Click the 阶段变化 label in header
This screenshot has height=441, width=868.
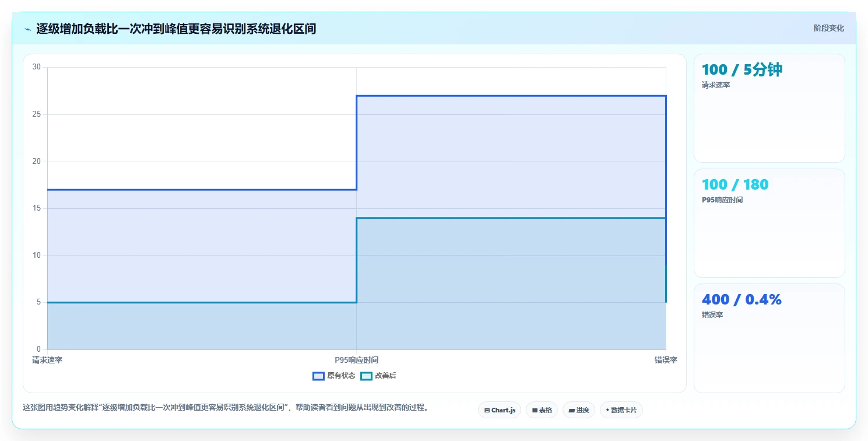[x=828, y=28]
